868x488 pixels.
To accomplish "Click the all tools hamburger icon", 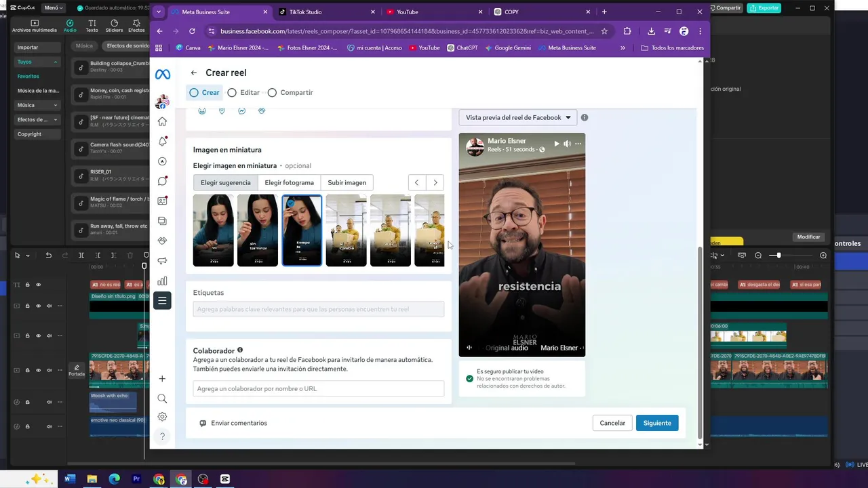I will (162, 301).
